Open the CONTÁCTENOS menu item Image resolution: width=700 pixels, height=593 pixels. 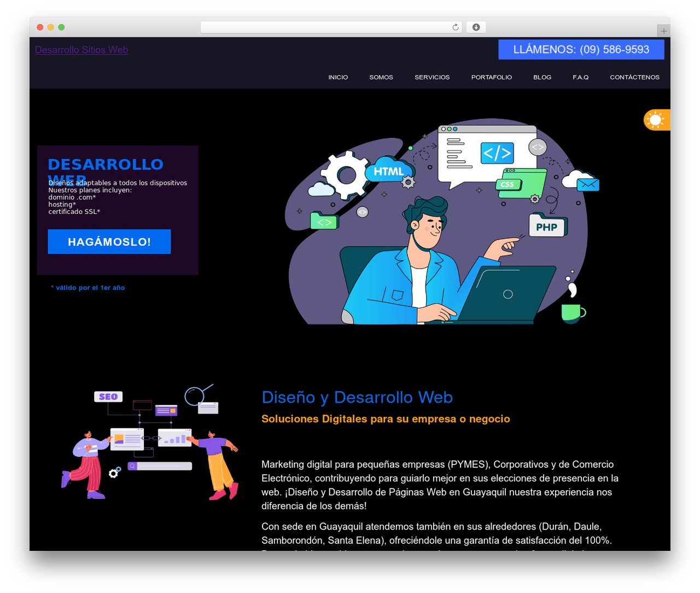point(635,77)
